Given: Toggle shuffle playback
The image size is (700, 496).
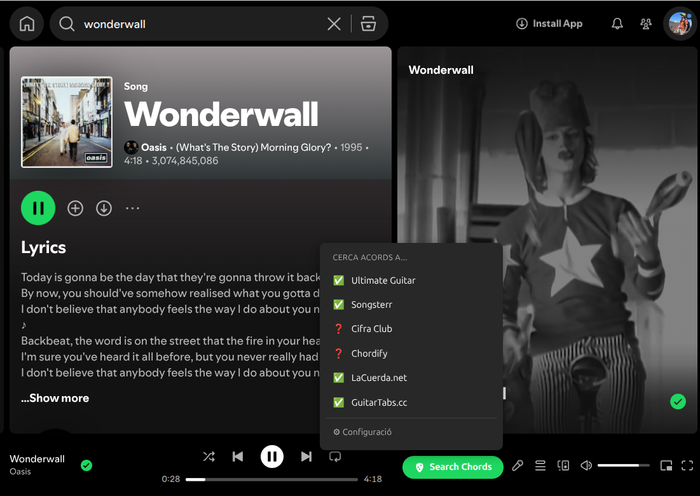Looking at the screenshot, I should (x=209, y=456).
